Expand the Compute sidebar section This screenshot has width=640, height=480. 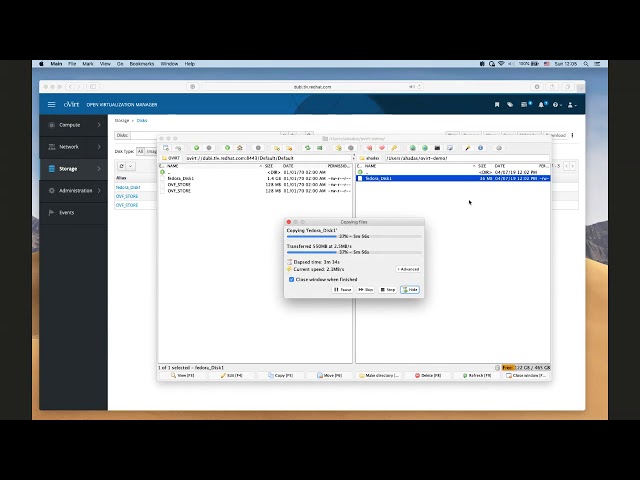73,125
